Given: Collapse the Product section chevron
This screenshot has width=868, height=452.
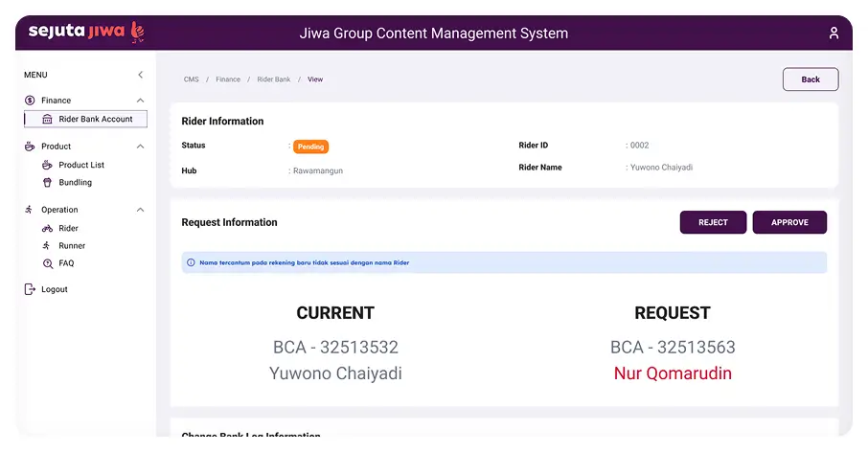Looking at the screenshot, I should 140,147.
